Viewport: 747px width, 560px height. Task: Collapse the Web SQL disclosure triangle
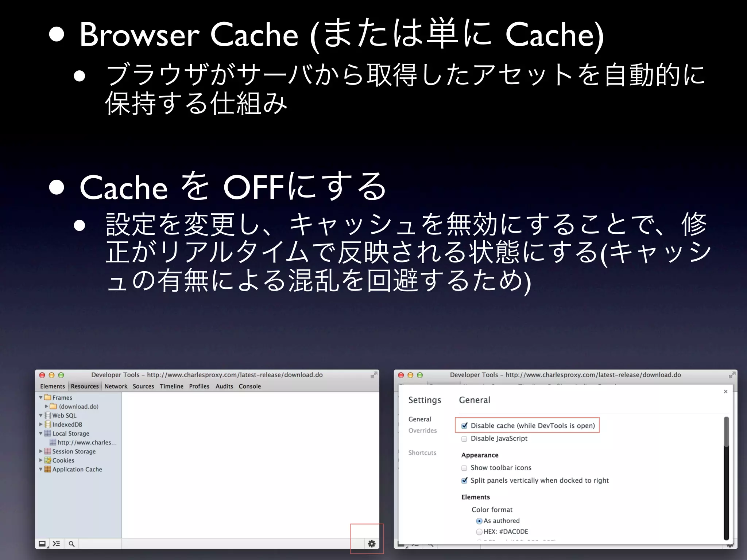click(x=40, y=415)
